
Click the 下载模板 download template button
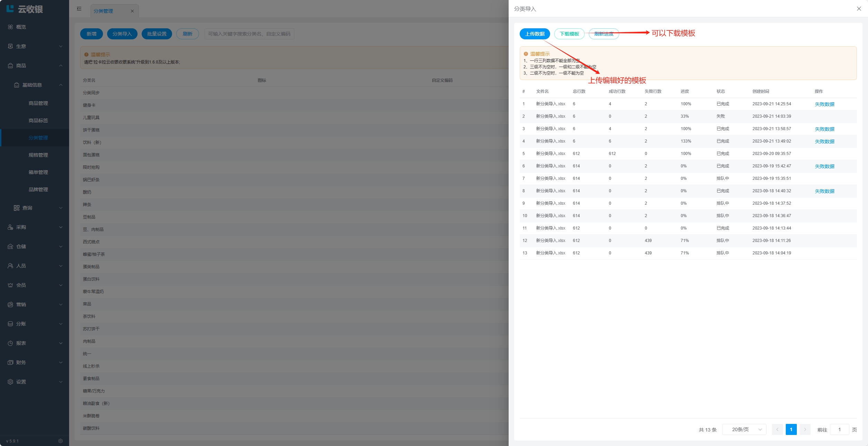click(569, 34)
